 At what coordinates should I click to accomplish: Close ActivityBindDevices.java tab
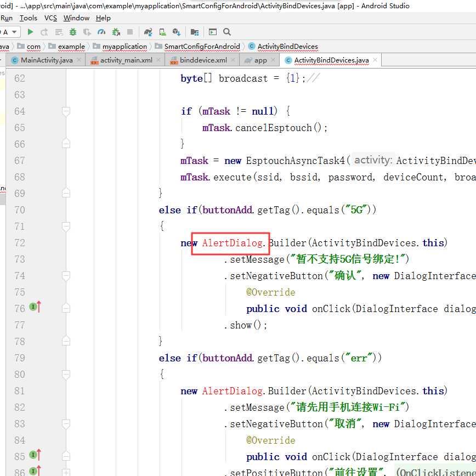point(375,60)
